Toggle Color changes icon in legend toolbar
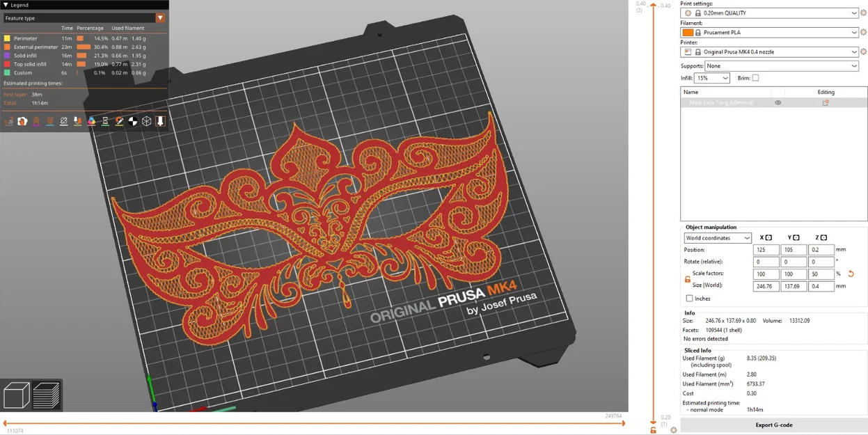 (91, 121)
